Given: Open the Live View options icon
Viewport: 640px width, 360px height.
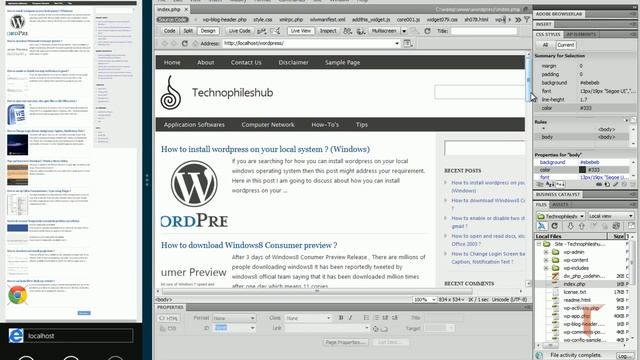Looking at the screenshot, I should 408,43.
